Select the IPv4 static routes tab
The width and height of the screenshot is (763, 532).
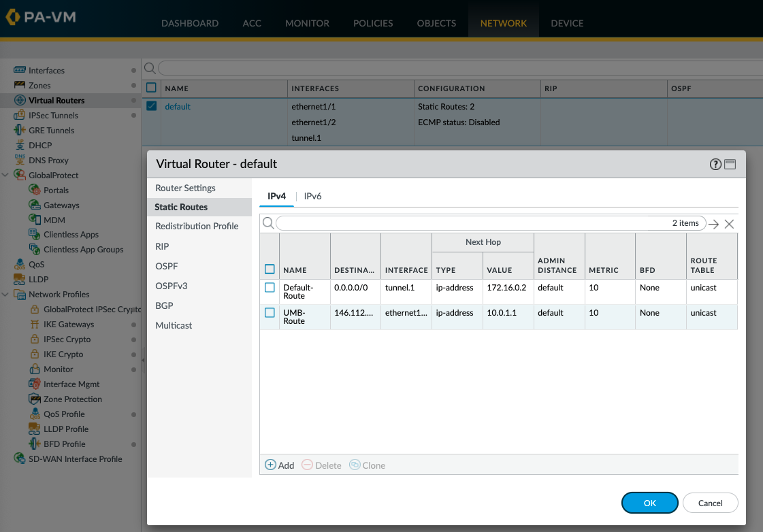[x=276, y=196]
